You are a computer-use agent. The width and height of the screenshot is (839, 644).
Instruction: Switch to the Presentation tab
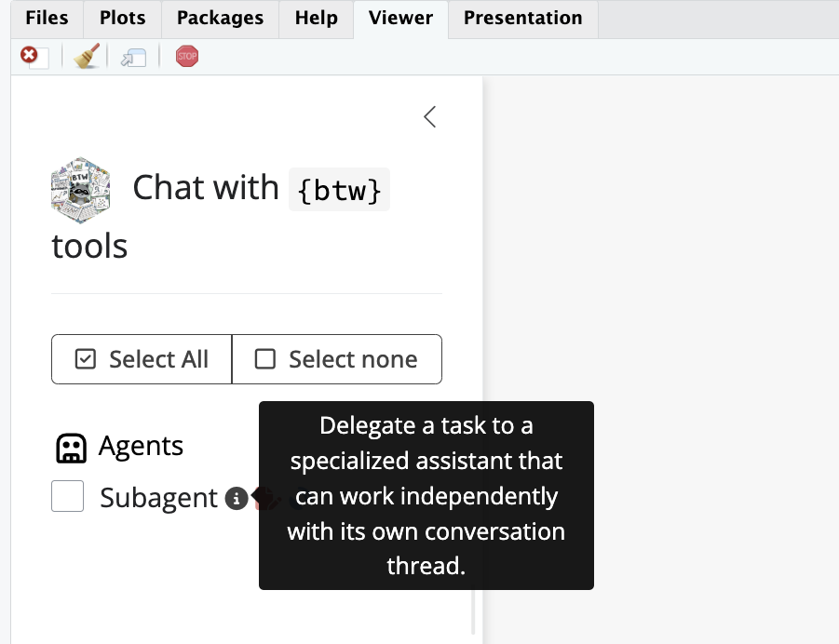(522, 19)
